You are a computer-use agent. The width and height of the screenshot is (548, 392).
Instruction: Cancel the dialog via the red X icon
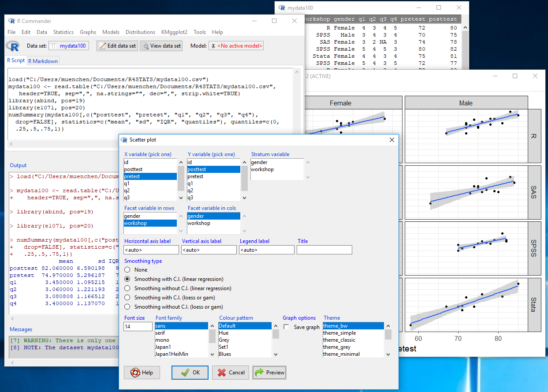(x=223, y=373)
